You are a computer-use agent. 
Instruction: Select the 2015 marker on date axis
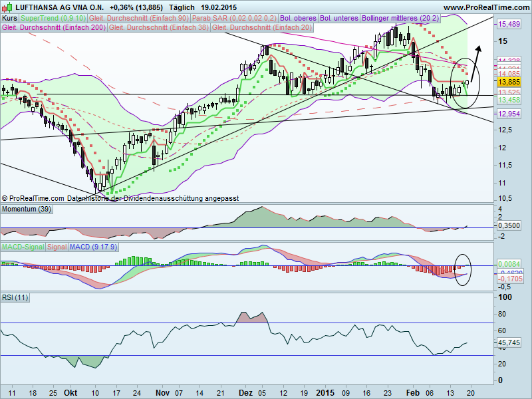tap(325, 393)
